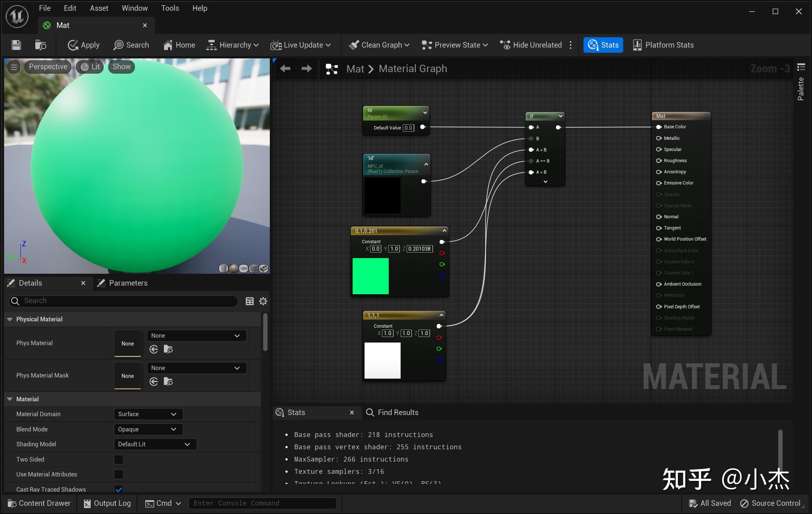Image resolution: width=812 pixels, height=514 pixels.
Task: Click the green constant color preview swatch
Action: click(371, 276)
